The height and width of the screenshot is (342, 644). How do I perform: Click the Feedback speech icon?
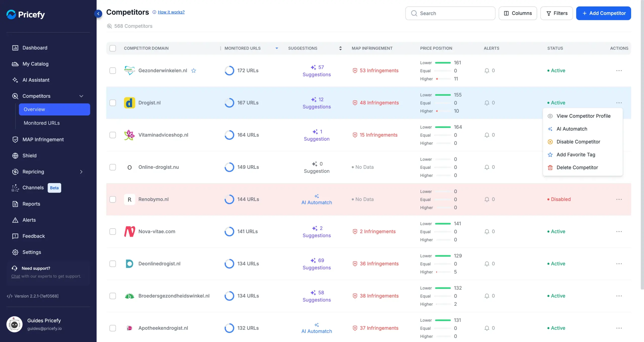[x=15, y=236]
